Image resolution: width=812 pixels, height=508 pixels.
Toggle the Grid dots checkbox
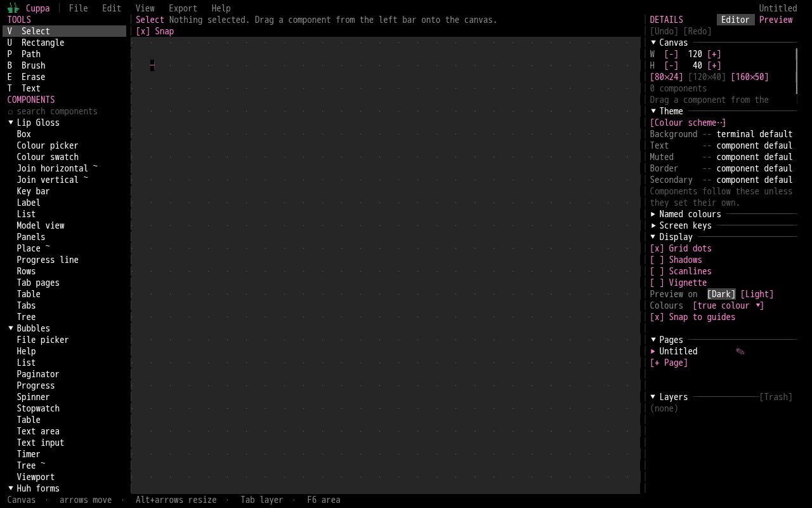tap(681, 248)
